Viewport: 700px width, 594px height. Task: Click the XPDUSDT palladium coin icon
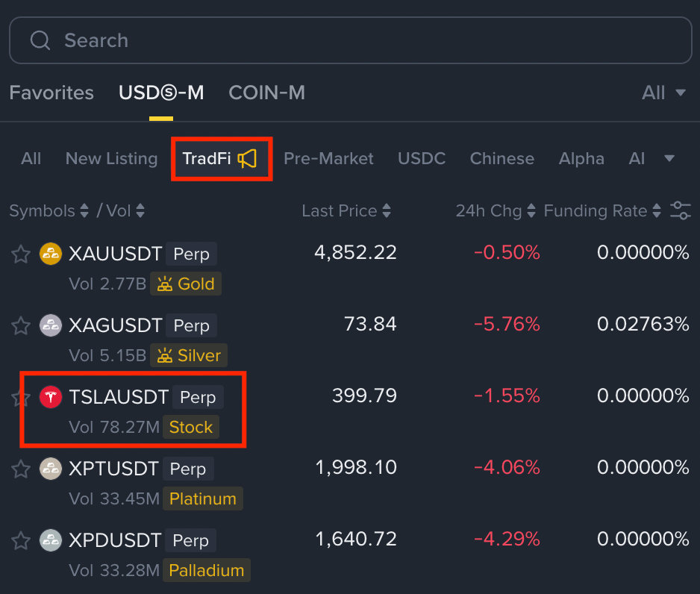(x=50, y=540)
